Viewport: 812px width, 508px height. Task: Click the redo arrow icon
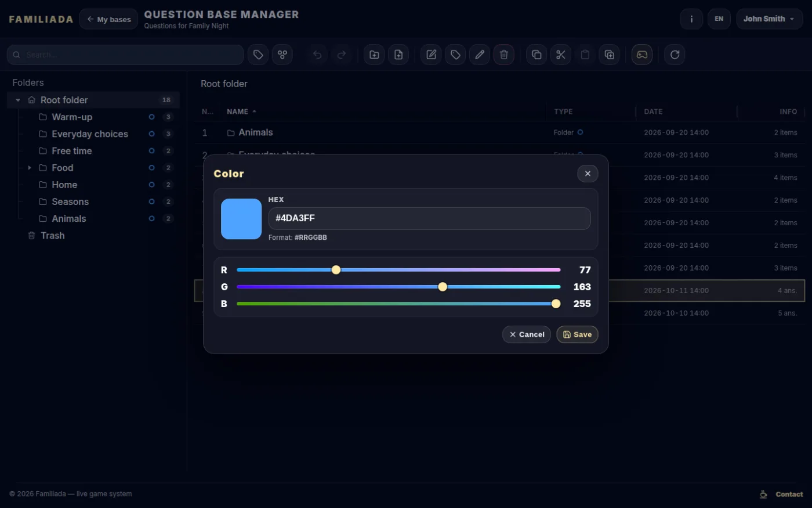click(x=342, y=55)
